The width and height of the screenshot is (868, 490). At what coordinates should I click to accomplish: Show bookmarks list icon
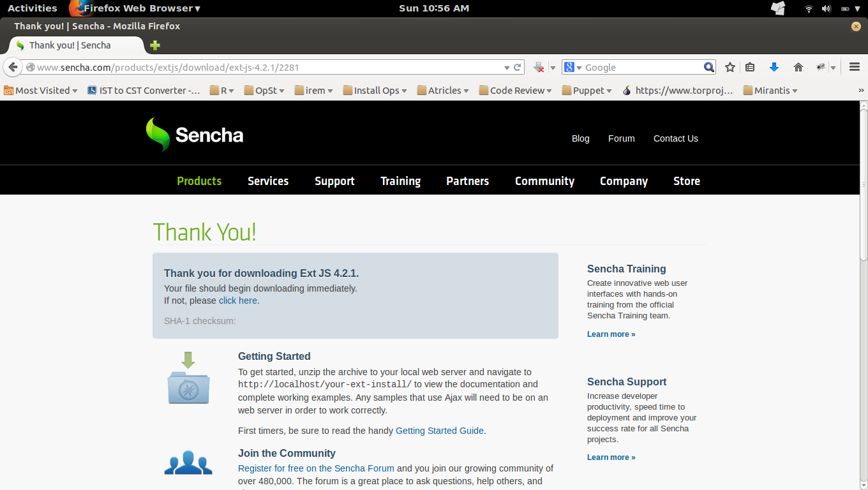(750, 67)
